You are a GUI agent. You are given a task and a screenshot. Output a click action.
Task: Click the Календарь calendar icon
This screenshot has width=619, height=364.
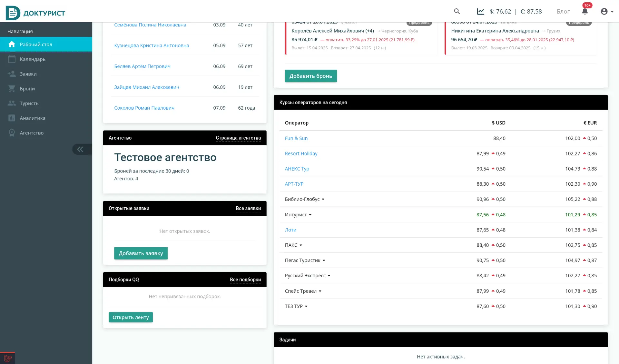12,59
